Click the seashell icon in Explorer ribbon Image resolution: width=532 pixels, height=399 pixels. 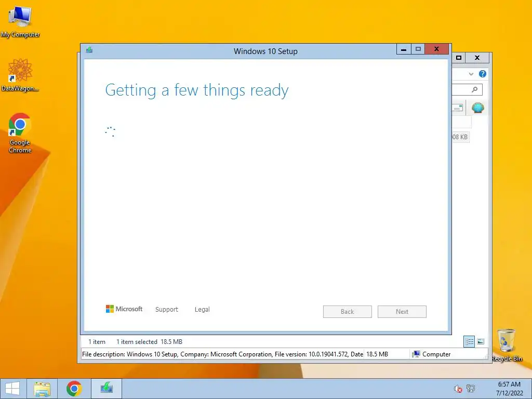pyautogui.click(x=478, y=108)
